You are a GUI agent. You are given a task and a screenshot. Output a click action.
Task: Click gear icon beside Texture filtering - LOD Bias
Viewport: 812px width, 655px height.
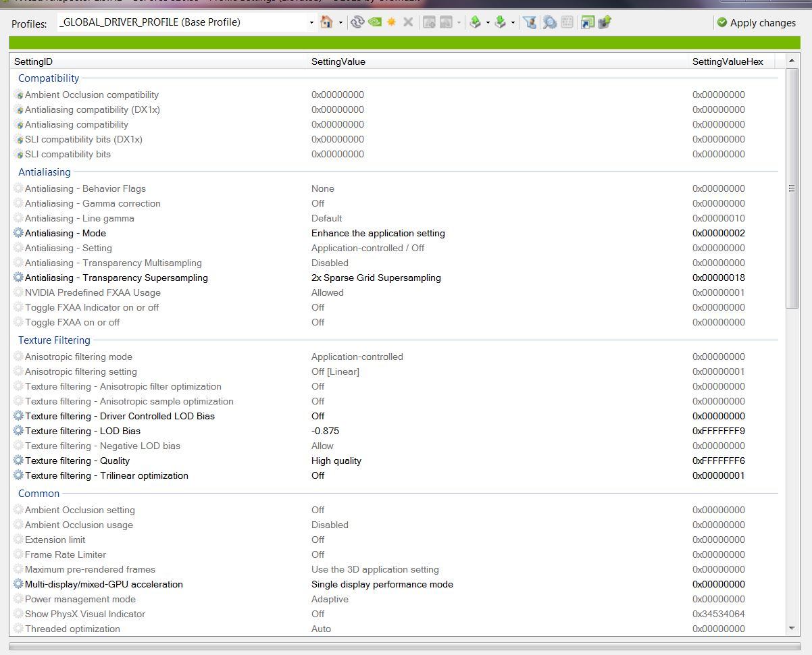pos(18,431)
